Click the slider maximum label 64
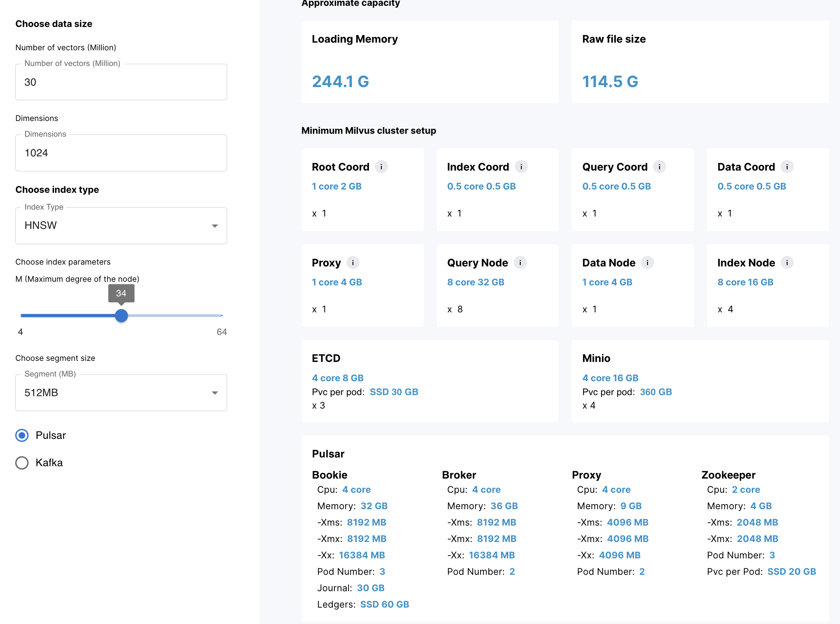The height and width of the screenshot is (624, 840). (221, 332)
